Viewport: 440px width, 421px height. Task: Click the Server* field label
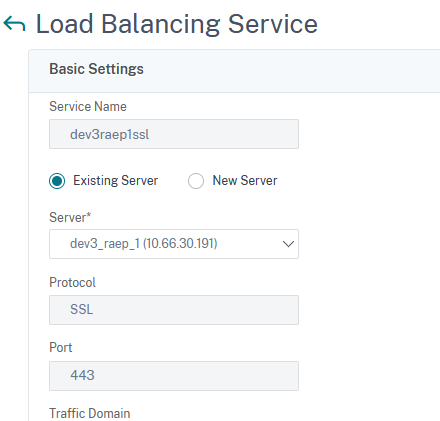70,217
